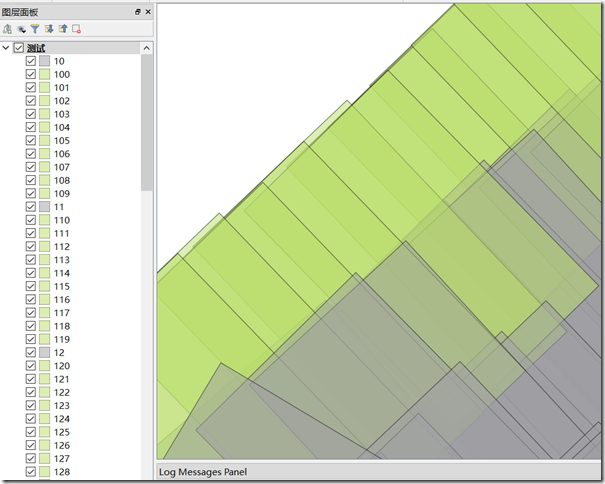Click the Remove Layer icon

(77, 29)
